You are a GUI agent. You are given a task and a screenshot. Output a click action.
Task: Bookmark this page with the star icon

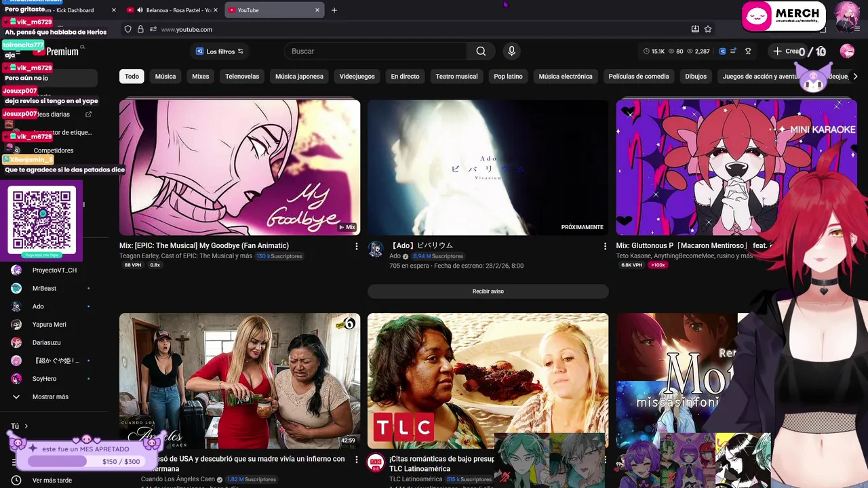pyautogui.click(x=708, y=29)
